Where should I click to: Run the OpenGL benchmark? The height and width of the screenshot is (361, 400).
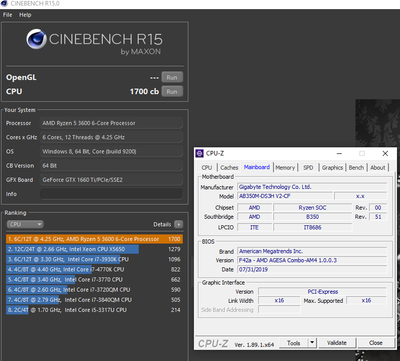coord(172,77)
